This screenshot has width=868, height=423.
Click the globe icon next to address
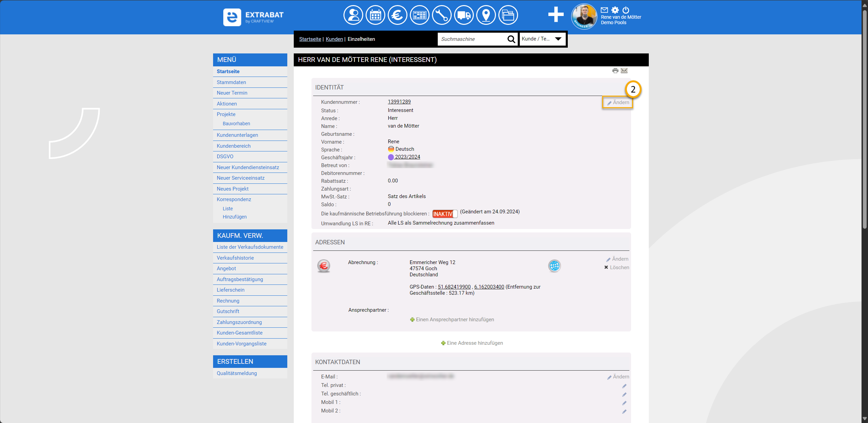(554, 266)
